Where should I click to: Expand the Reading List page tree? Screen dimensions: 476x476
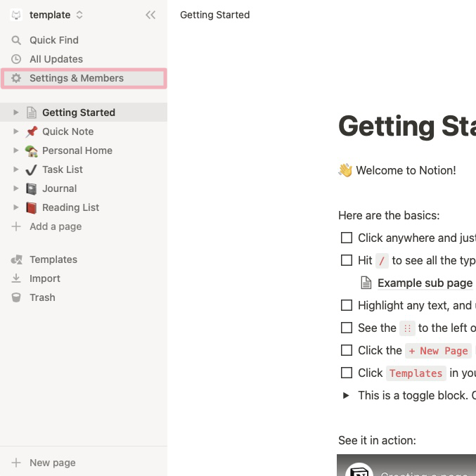click(15, 207)
